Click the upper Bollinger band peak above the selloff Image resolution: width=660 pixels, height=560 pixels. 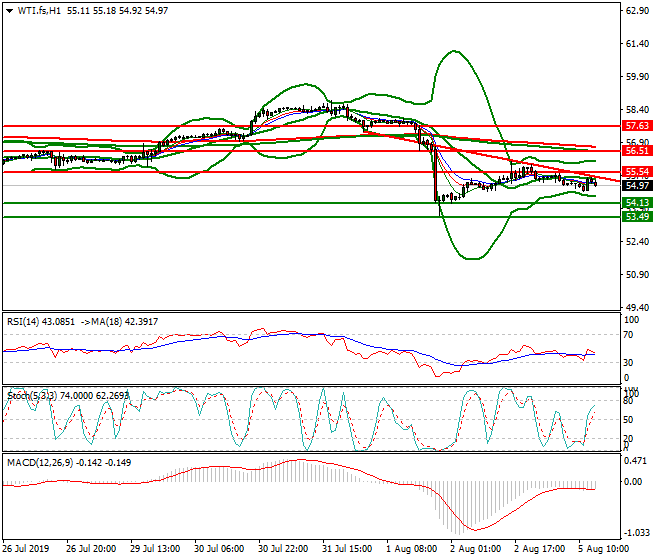(x=456, y=51)
